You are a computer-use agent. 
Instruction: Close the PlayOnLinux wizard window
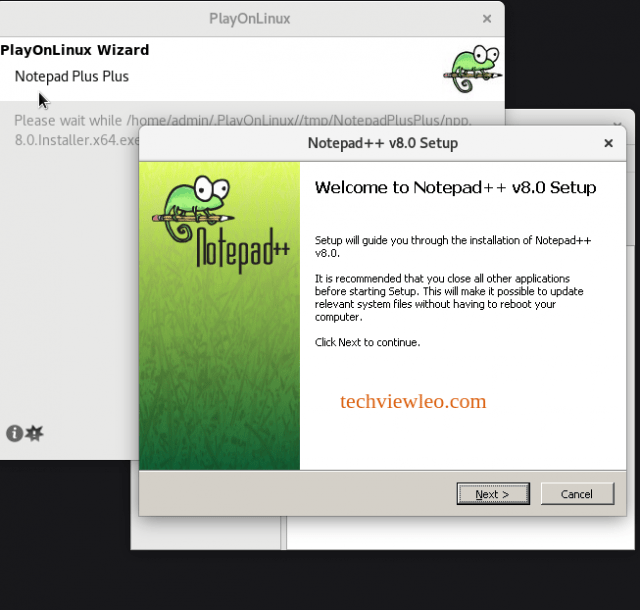(487, 18)
